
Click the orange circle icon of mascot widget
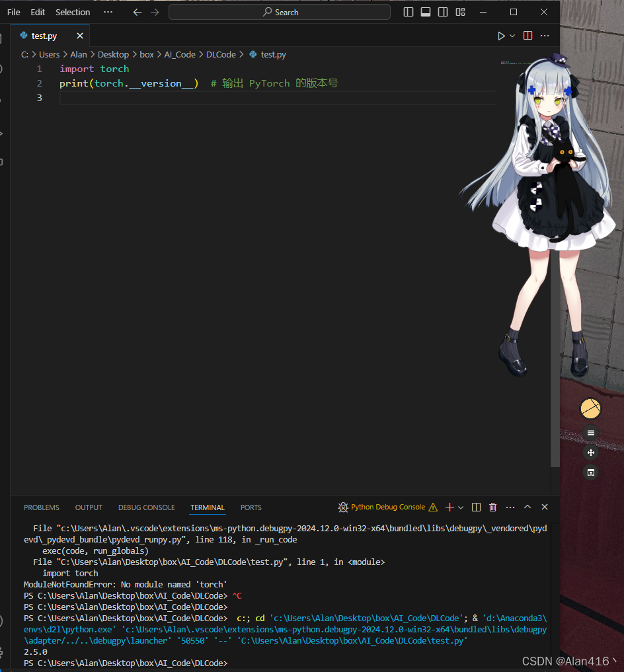pyautogui.click(x=590, y=408)
